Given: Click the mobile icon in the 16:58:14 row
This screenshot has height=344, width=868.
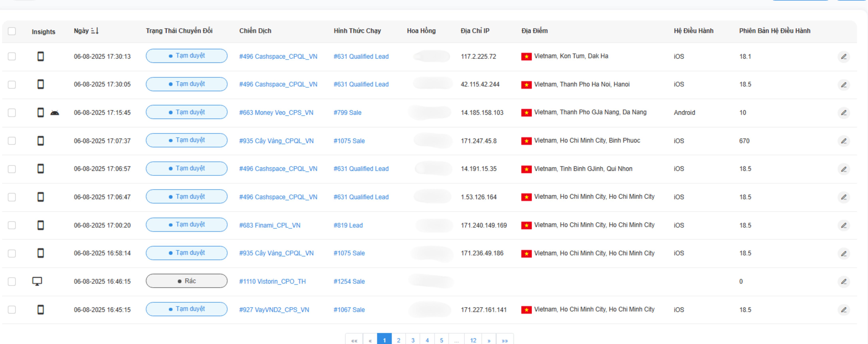Looking at the screenshot, I should coord(40,253).
